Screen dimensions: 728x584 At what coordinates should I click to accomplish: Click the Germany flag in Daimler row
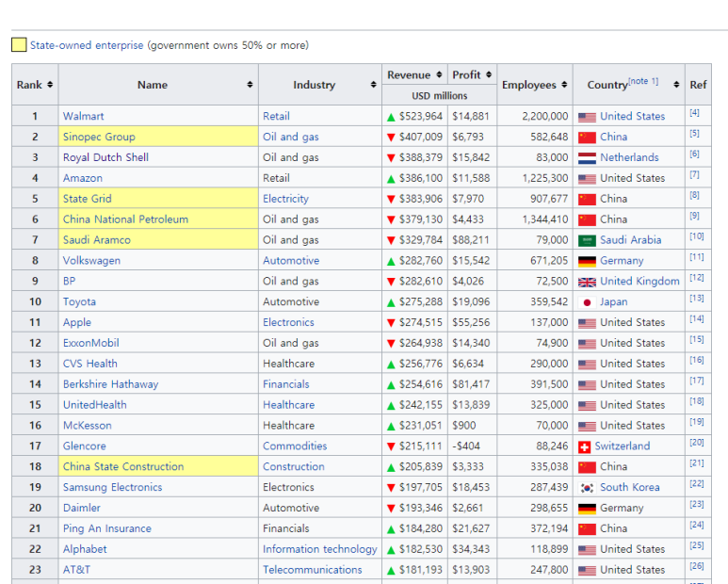point(587,509)
